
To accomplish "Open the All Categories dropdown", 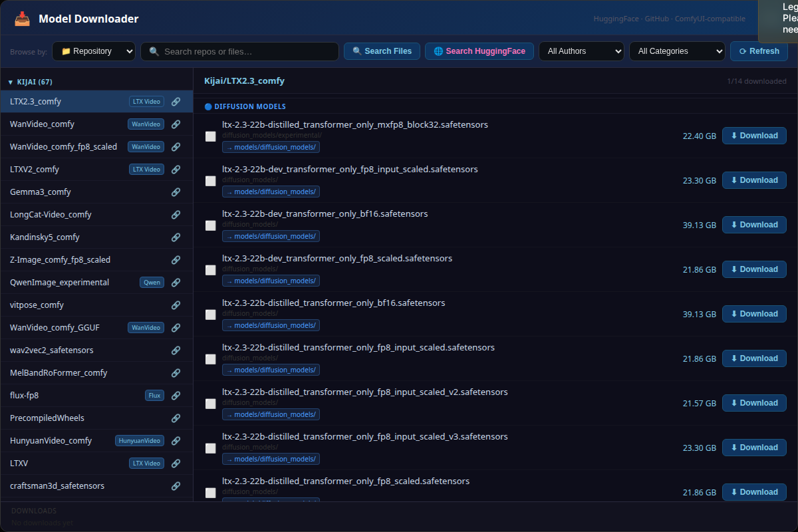I will 677,51.
